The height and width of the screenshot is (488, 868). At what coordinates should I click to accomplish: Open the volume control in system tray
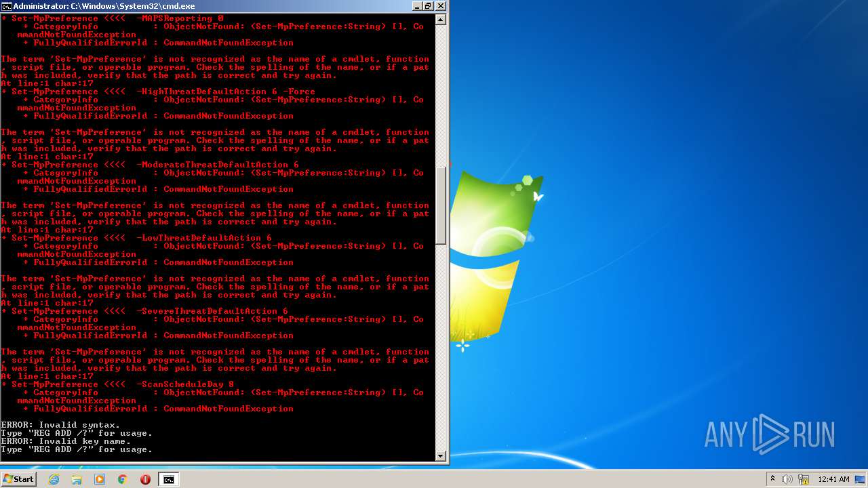click(x=787, y=479)
